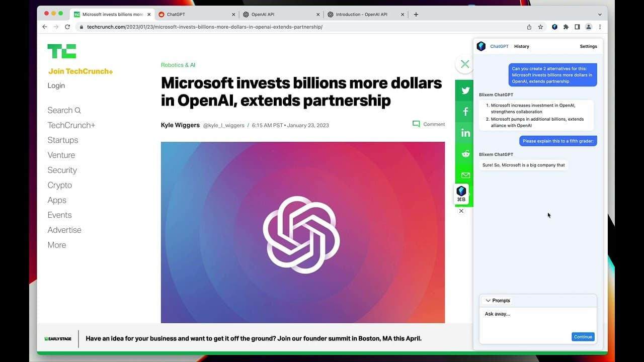Click the Blixem floating ⌘B widget
The height and width of the screenshot is (362, 644).
[x=461, y=194]
